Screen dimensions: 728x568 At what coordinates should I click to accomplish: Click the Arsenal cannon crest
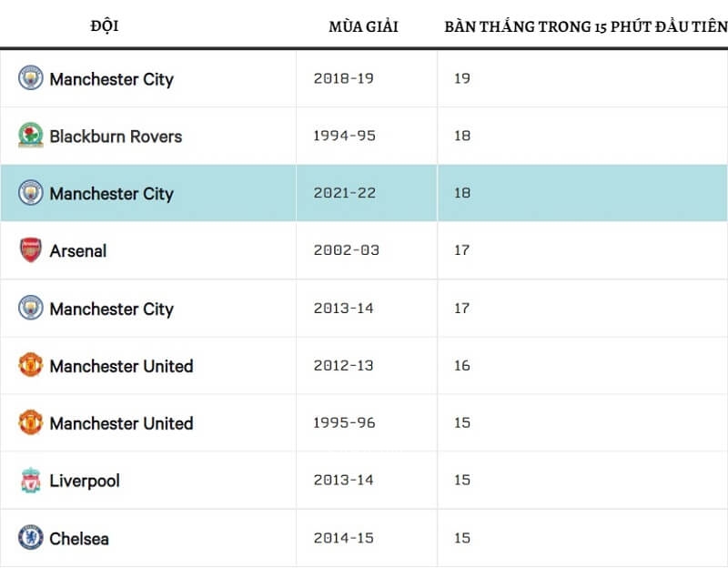pyautogui.click(x=31, y=250)
